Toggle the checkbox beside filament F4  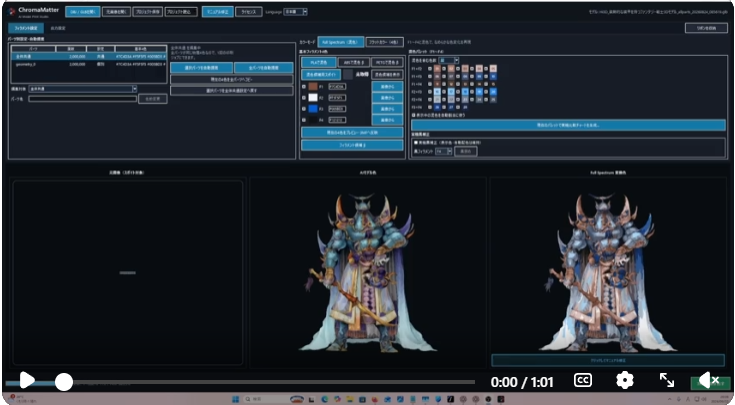pyautogui.click(x=304, y=120)
